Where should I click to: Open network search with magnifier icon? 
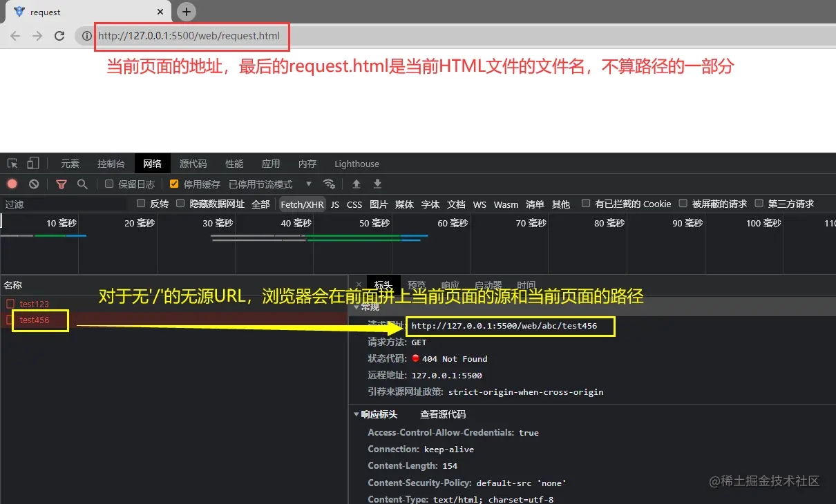point(82,184)
